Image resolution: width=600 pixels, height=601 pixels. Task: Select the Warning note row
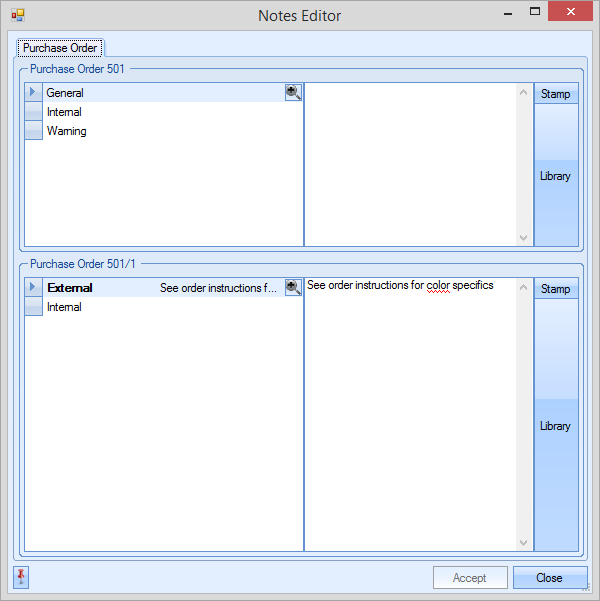163,131
